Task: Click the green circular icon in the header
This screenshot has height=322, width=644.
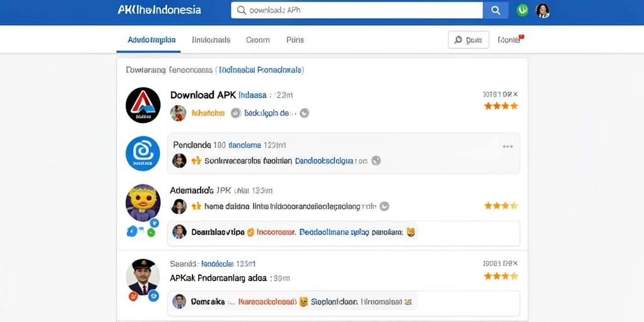Action: click(x=523, y=10)
